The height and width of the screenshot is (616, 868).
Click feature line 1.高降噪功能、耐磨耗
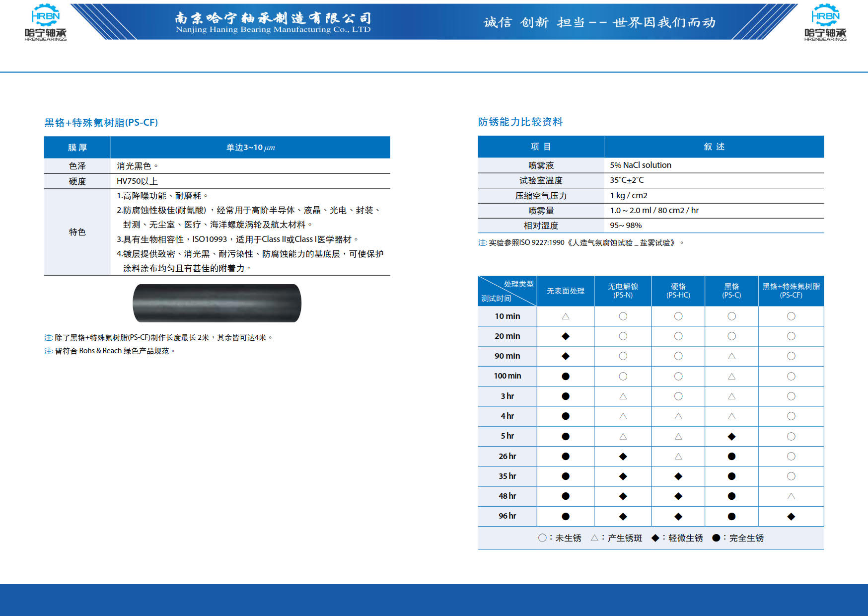pyautogui.click(x=162, y=196)
